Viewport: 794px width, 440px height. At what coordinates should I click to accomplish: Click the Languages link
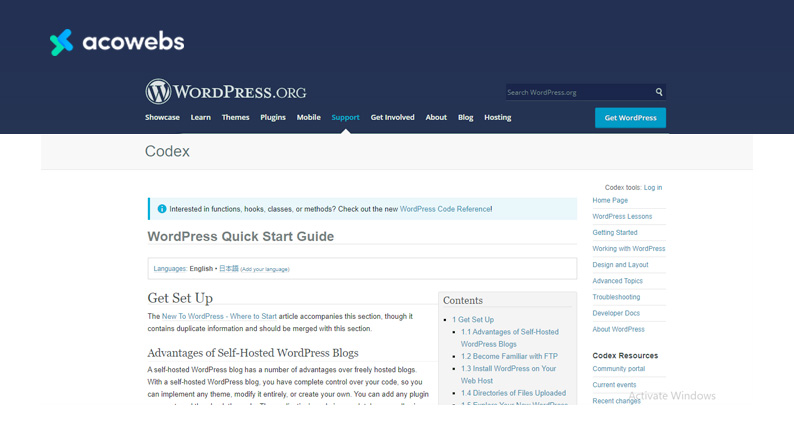tap(170, 269)
